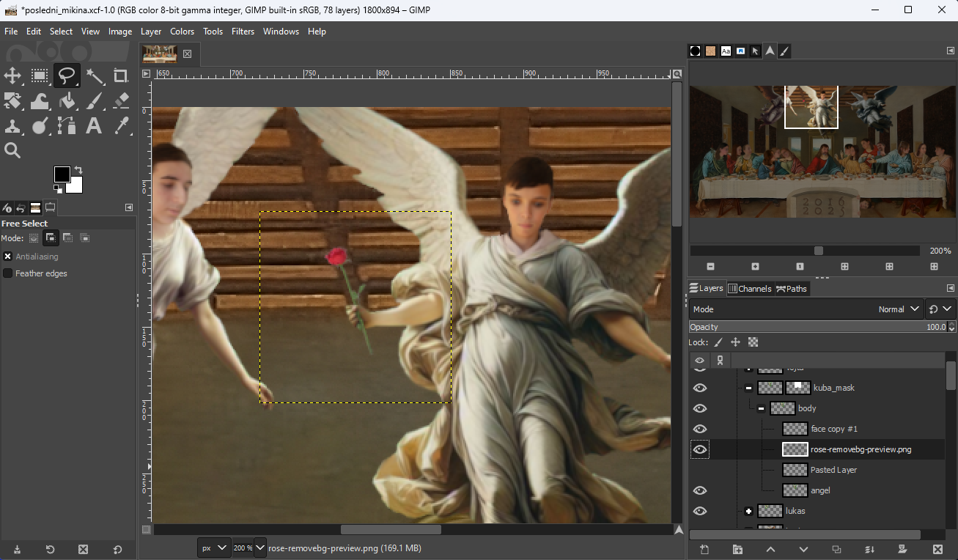Merge the layer down
The height and width of the screenshot is (560, 958).
[x=870, y=549]
